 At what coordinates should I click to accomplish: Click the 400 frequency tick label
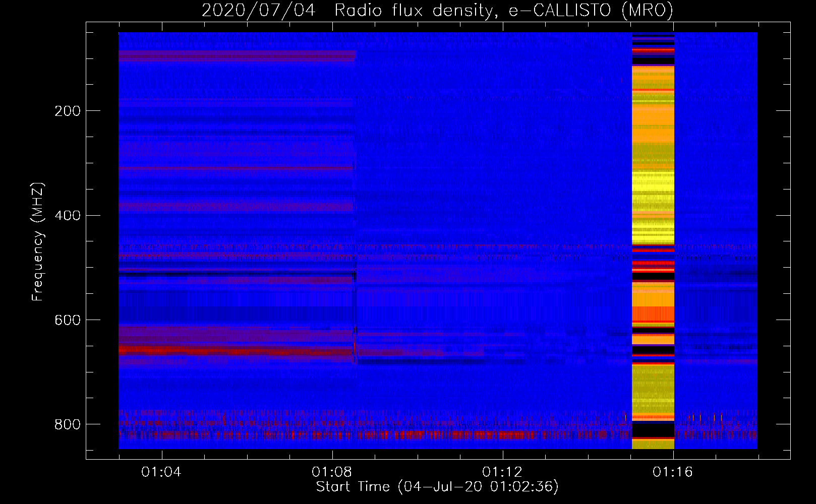tap(67, 216)
